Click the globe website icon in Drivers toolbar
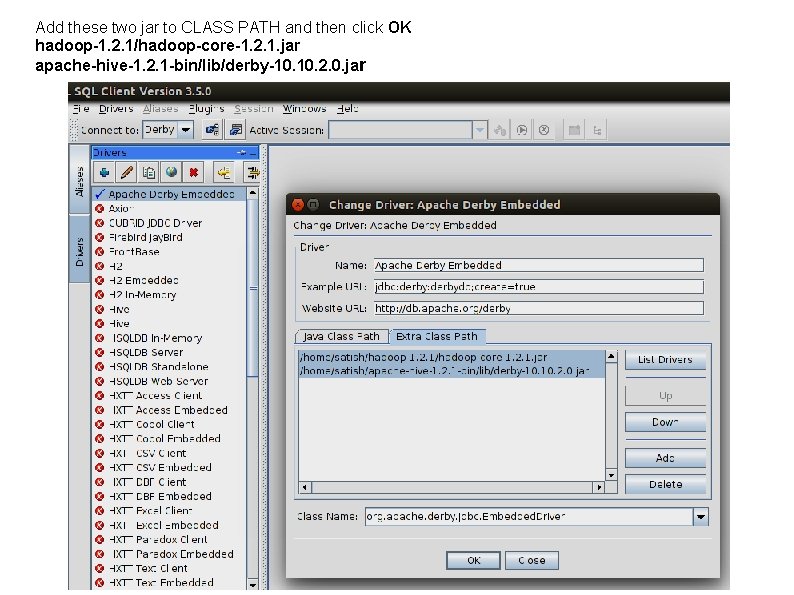Viewport: 794px width, 595px height. 171,173
